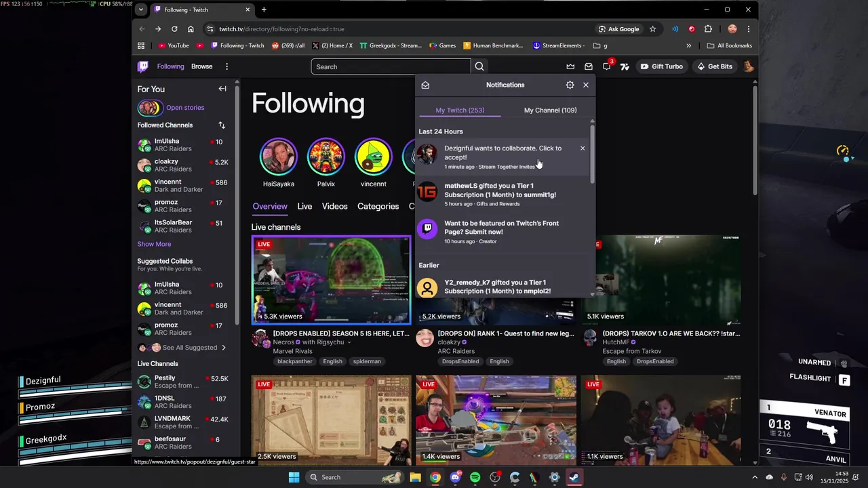Click inbox icon in Notifications panel header
Image resolution: width=868 pixels, height=488 pixels.
coord(425,85)
